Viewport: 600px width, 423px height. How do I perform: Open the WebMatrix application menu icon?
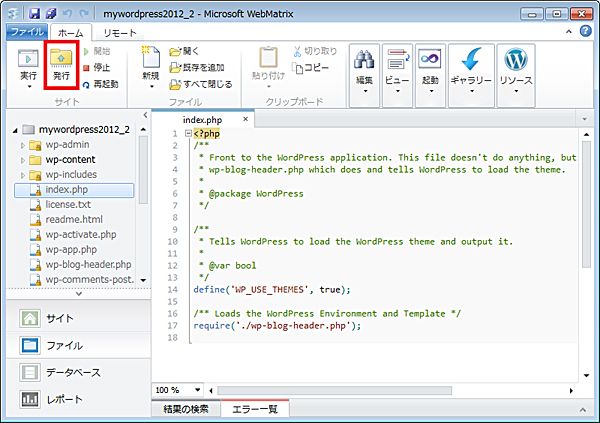click(14, 14)
